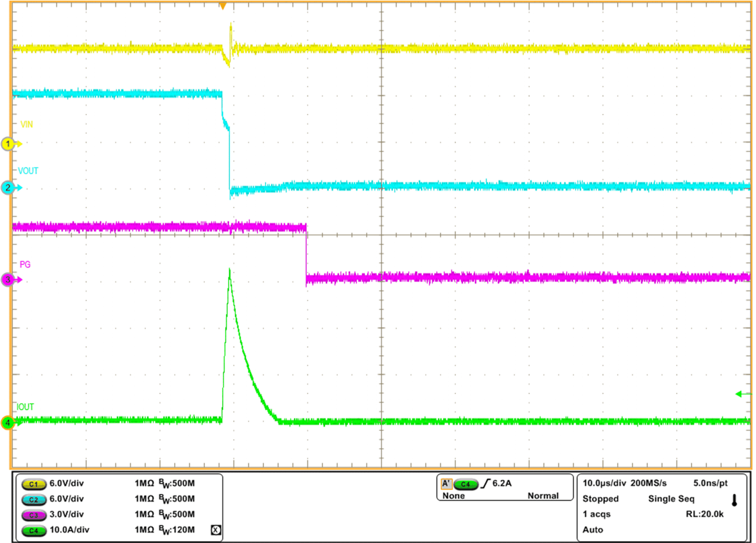Click the 1 acqs counter
The image size is (756, 543).
[x=596, y=514]
